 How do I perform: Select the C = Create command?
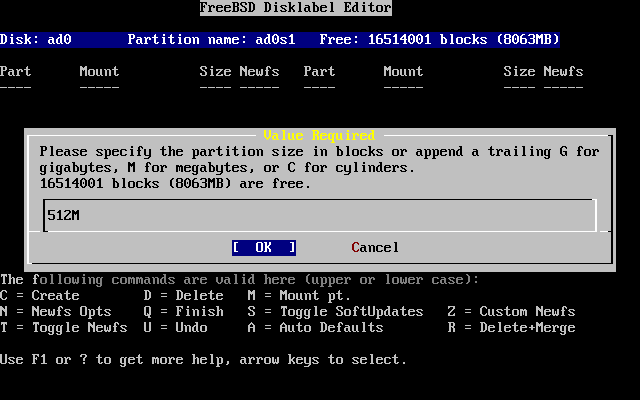pyautogui.click(x=40, y=296)
